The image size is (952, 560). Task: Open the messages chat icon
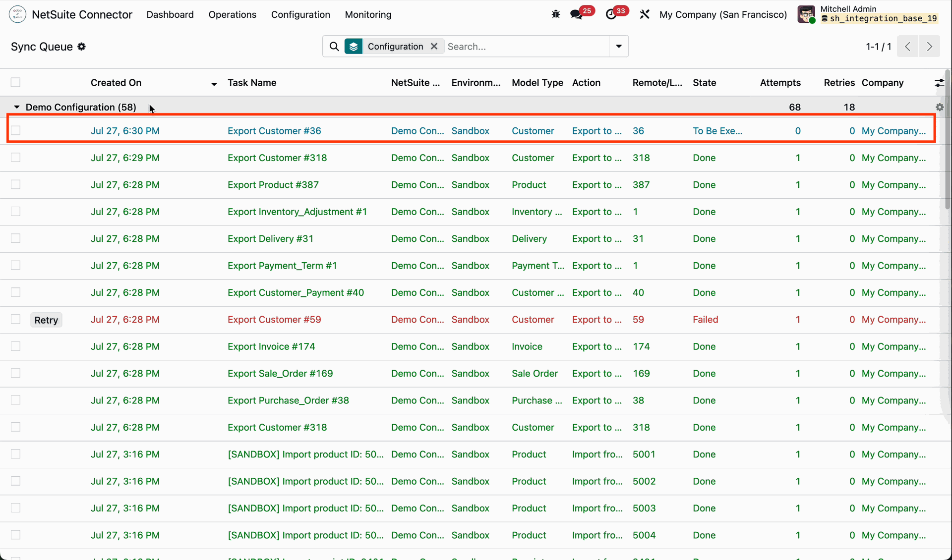click(576, 14)
